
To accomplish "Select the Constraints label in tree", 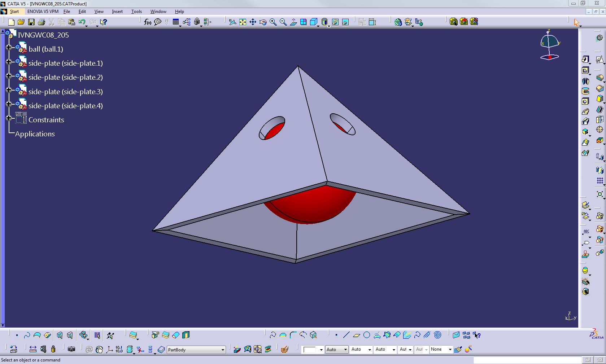I will coord(46,120).
